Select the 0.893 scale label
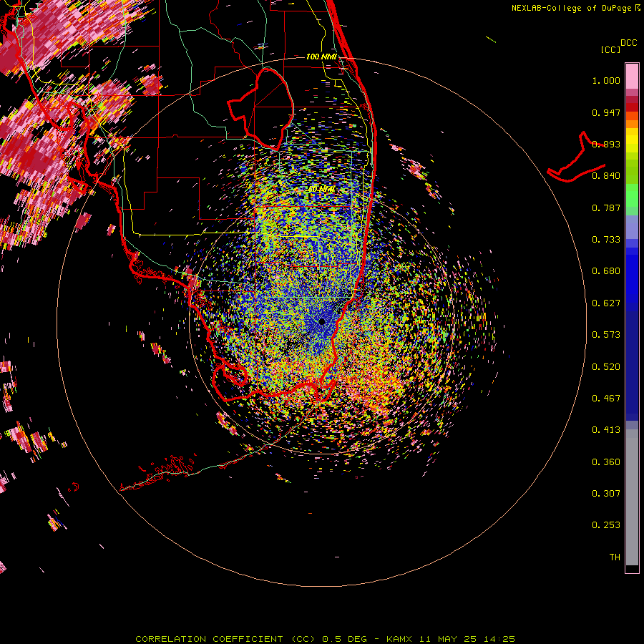The image size is (644, 644). [606, 144]
